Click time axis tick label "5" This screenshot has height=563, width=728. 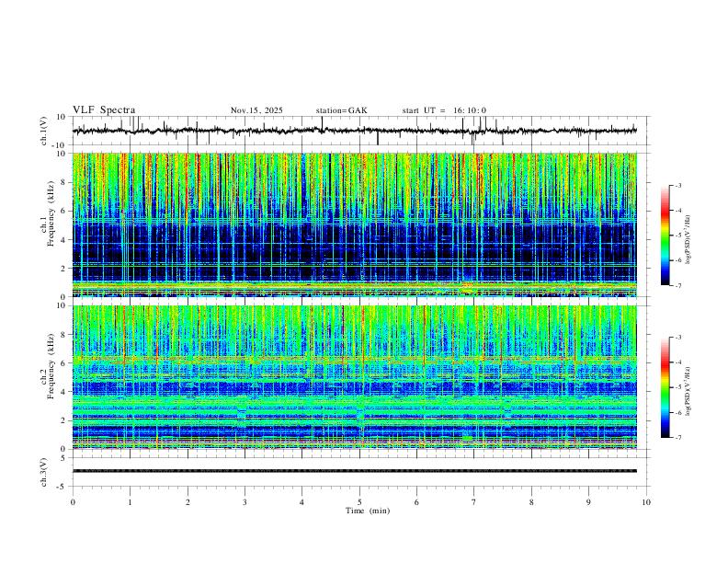coord(359,502)
